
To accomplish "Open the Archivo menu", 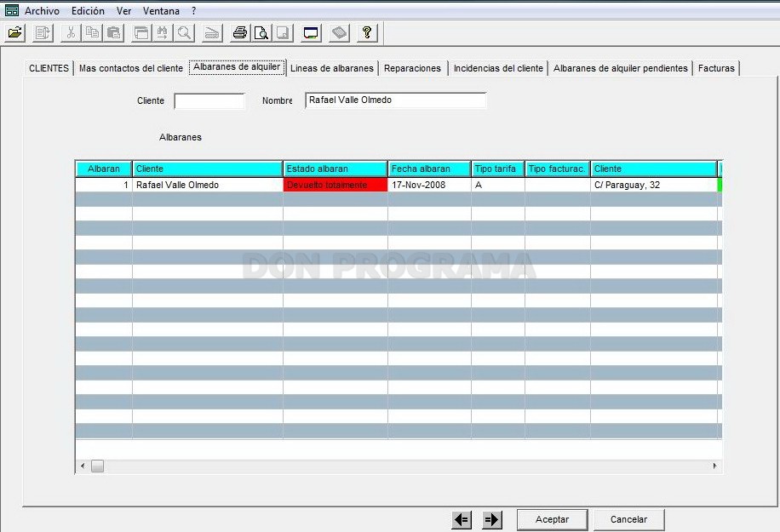I will coord(42,10).
